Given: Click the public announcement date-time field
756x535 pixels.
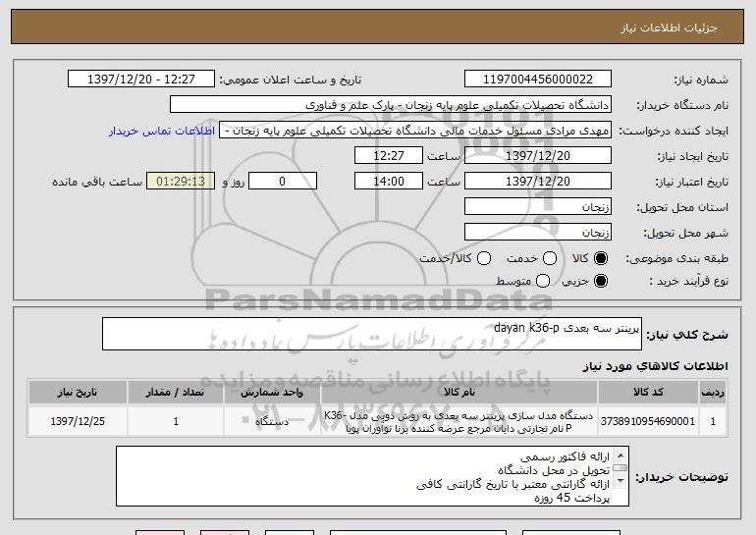Looking at the screenshot, I should pos(141,80).
